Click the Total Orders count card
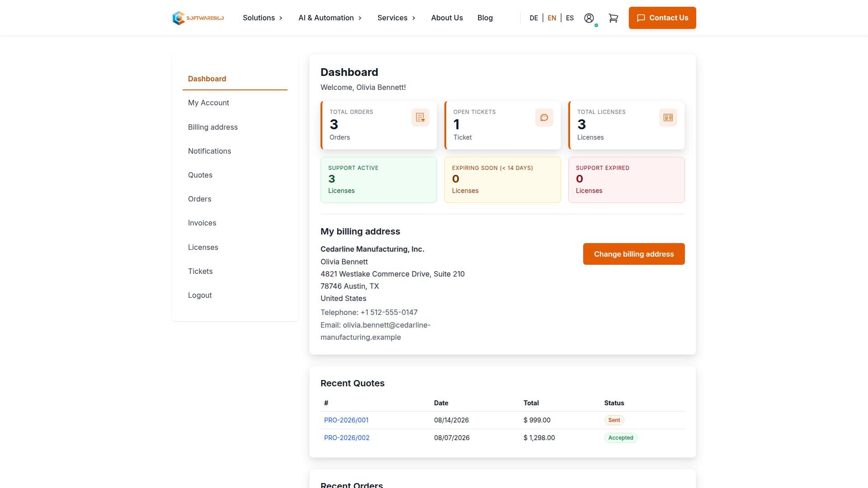This screenshot has width=868, height=488. (x=379, y=125)
